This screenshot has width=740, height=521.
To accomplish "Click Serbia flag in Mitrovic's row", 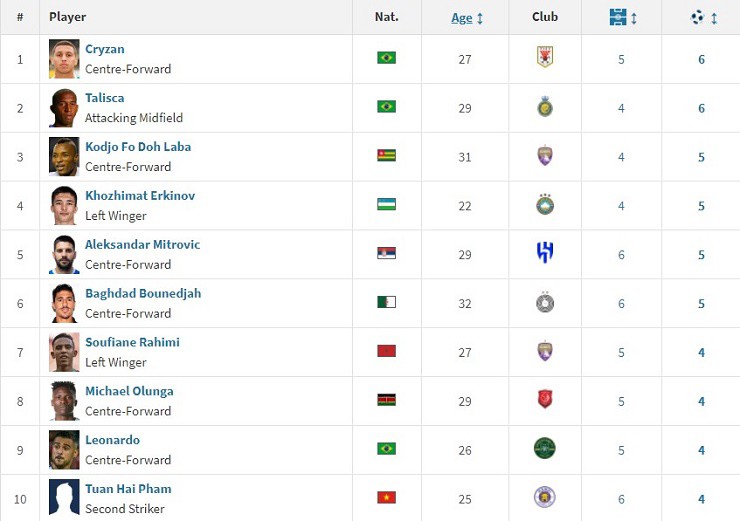I will click(386, 253).
